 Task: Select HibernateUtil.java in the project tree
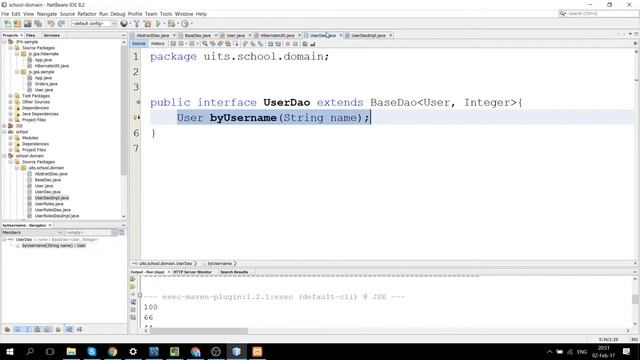pyautogui.click(x=51, y=66)
